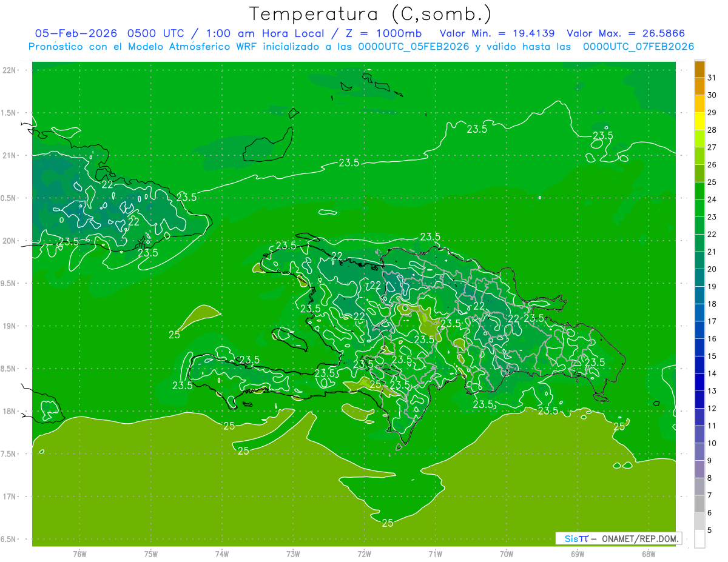Select the 'Z = 1000mb' level text
Image resolution: width=728 pixels, height=562 pixels.
(x=383, y=33)
